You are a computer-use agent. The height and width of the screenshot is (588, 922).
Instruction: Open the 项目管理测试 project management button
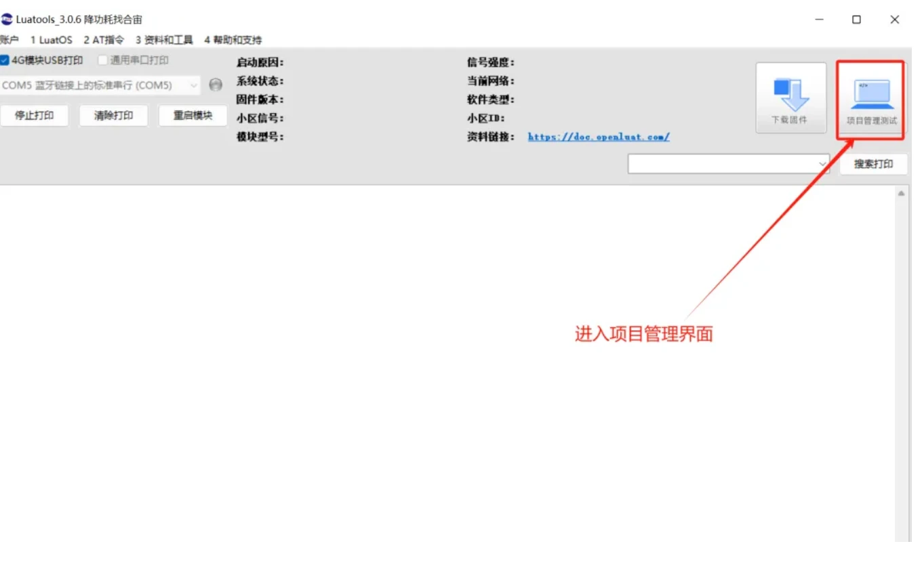[870, 100]
